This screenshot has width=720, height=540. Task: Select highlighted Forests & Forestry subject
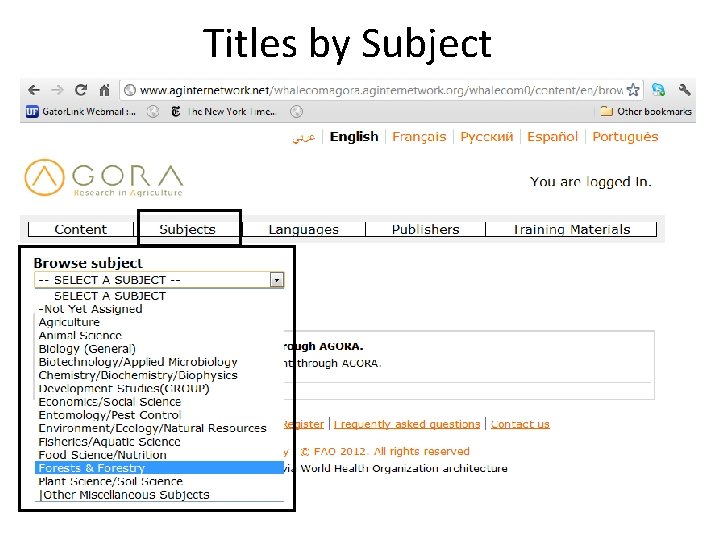(159, 468)
